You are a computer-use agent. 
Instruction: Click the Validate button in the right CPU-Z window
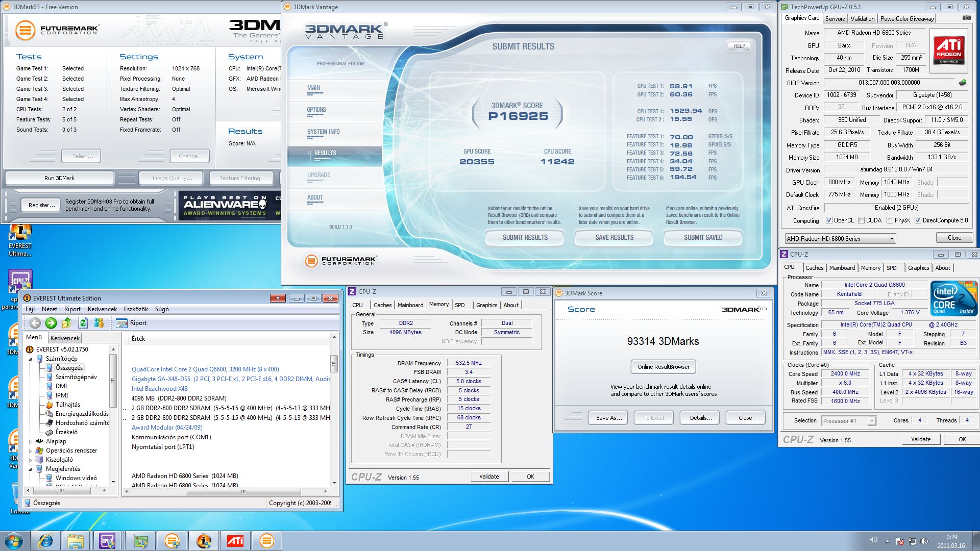coord(921,439)
